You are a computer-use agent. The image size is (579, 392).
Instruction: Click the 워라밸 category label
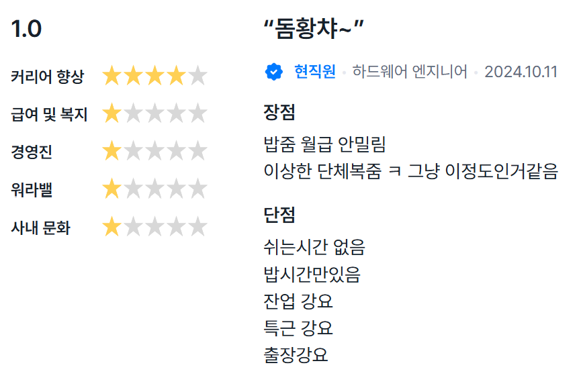click(x=32, y=190)
